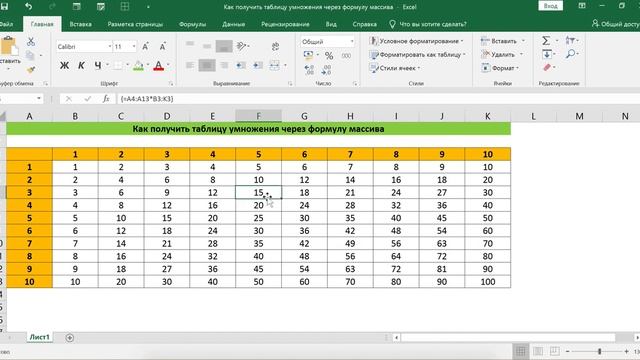
Task: Open Стили ячеек menu
Action: (x=394, y=68)
